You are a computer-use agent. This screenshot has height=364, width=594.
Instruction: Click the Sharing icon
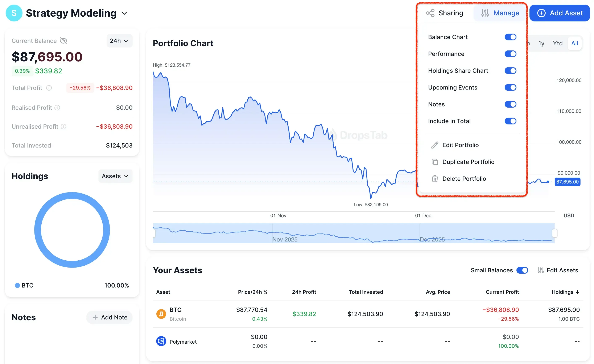(430, 13)
